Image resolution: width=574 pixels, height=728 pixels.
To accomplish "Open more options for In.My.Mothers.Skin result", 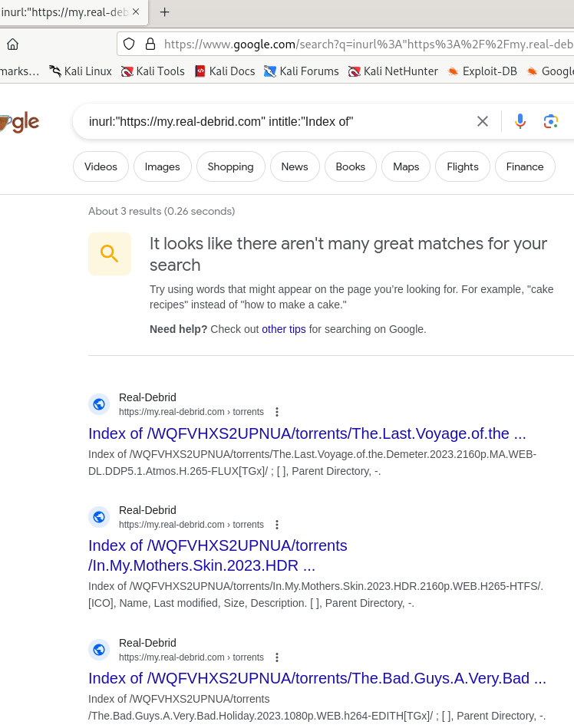I will coord(277,525).
